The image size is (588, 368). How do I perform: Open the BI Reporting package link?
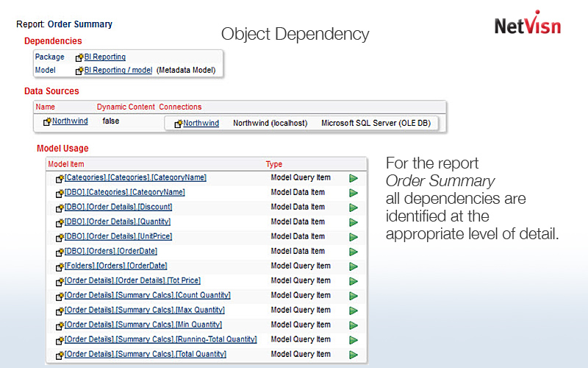tap(105, 57)
